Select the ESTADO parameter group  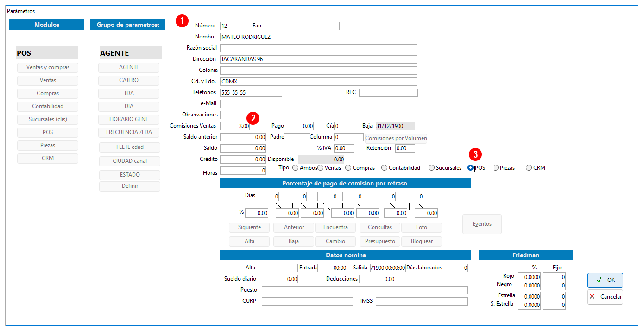[x=130, y=175]
